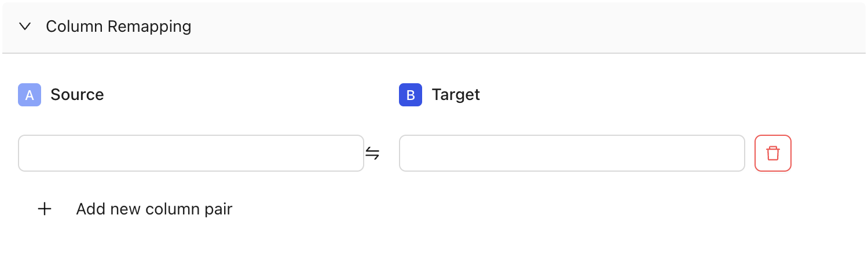Click the A badge beside Source
Viewport: 868px width, 263px height.
tap(30, 95)
